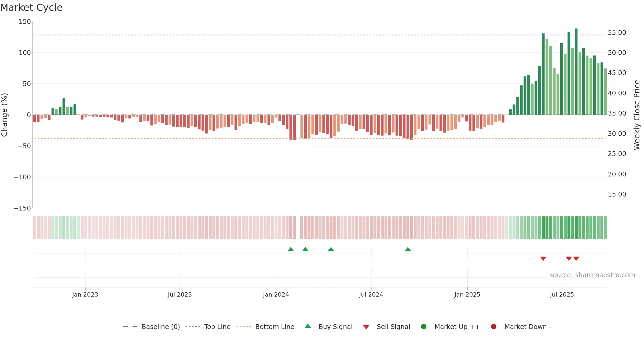The image size is (644, 362).
Task: Click the Sell Signal legend text
Action: tap(393, 327)
